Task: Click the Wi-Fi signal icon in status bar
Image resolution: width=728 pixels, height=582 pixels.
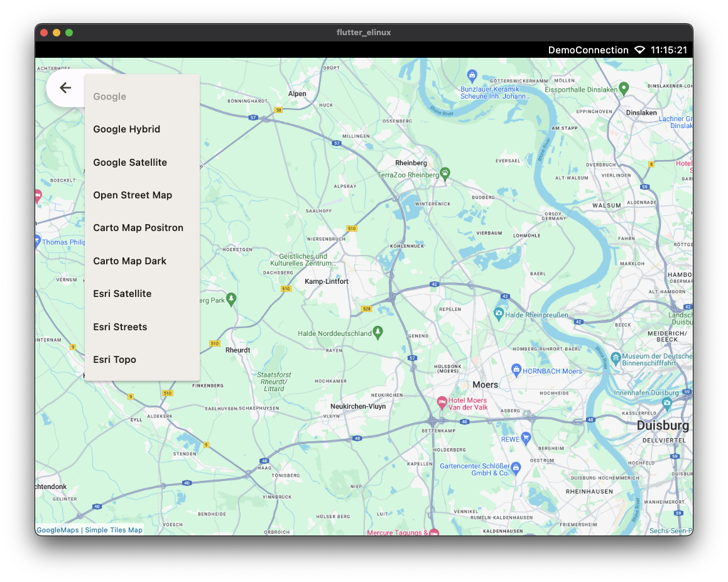Action: (640, 50)
